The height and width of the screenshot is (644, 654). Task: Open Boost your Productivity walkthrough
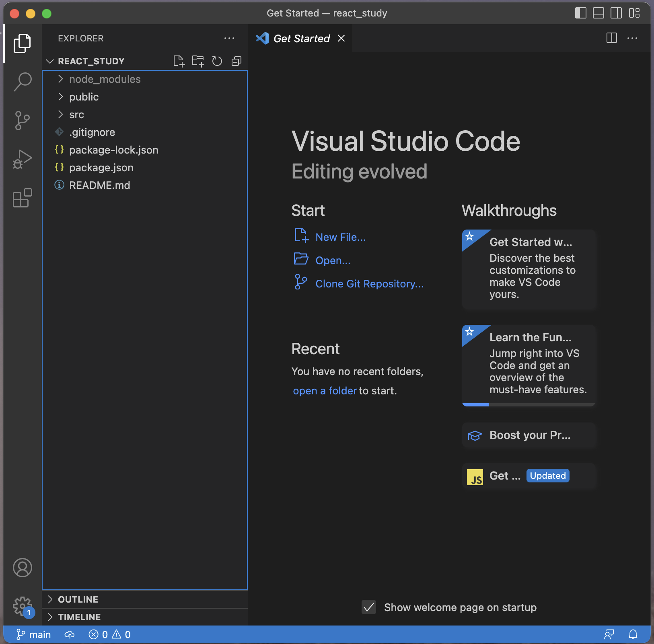pos(529,435)
